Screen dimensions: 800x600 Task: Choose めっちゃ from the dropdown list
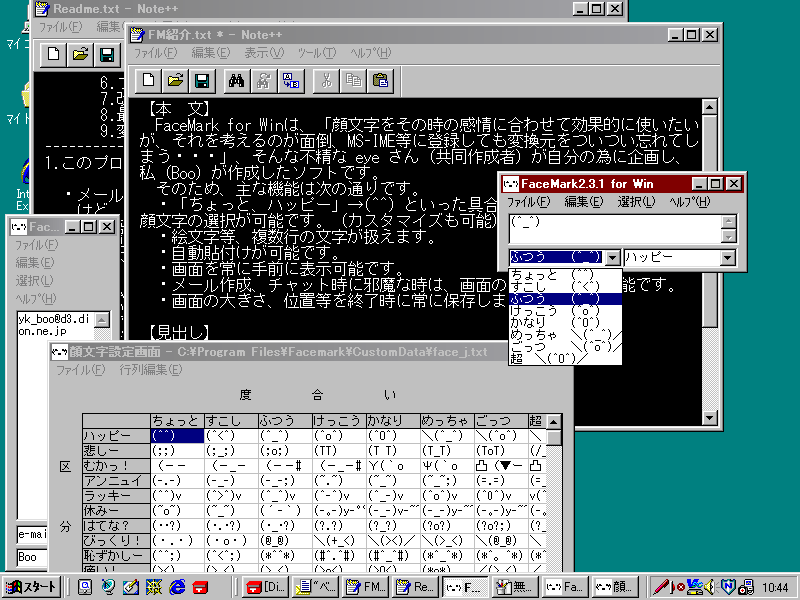point(565,335)
